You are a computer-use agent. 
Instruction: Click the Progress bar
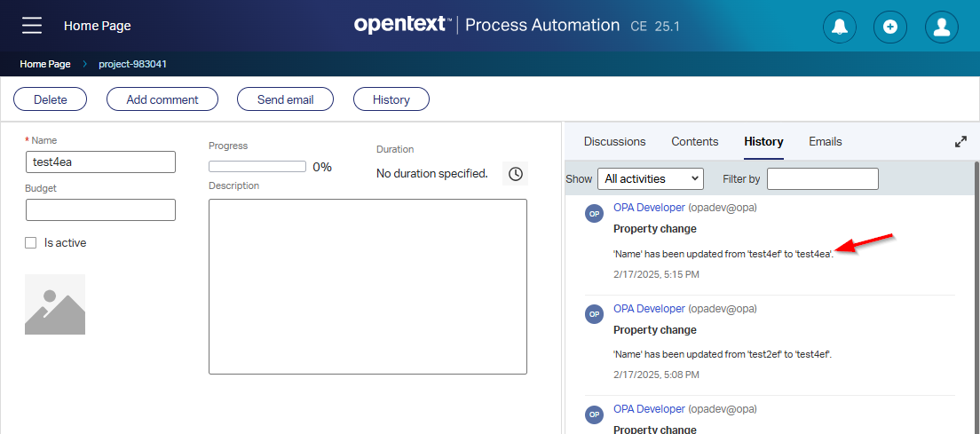(257, 166)
